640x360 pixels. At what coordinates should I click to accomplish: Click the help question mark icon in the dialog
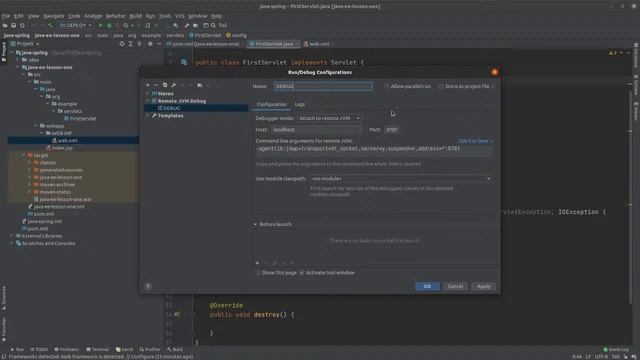[148, 286]
